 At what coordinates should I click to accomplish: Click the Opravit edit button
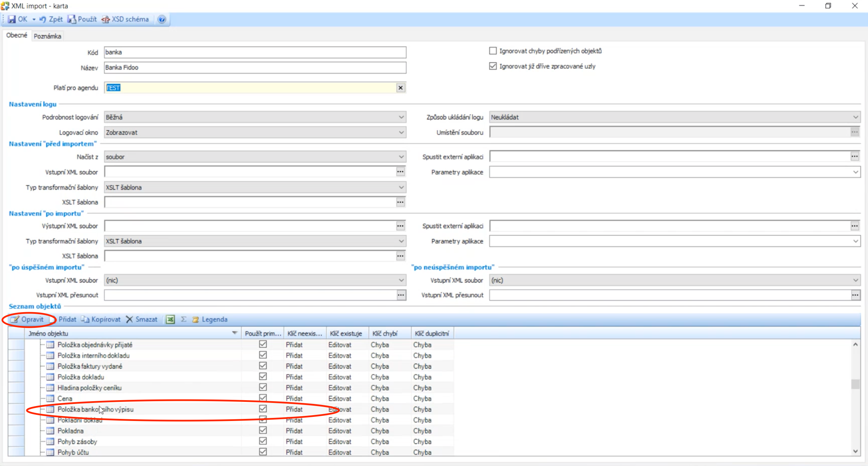coord(28,320)
